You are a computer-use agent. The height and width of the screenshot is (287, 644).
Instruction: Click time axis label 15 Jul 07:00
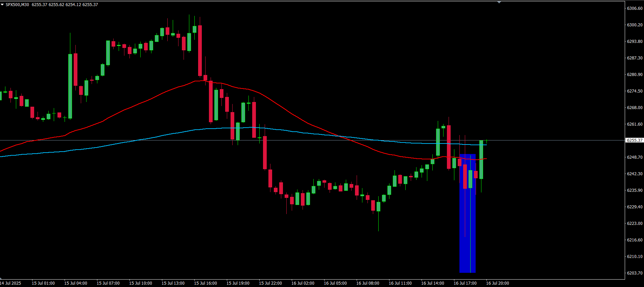click(x=108, y=283)
